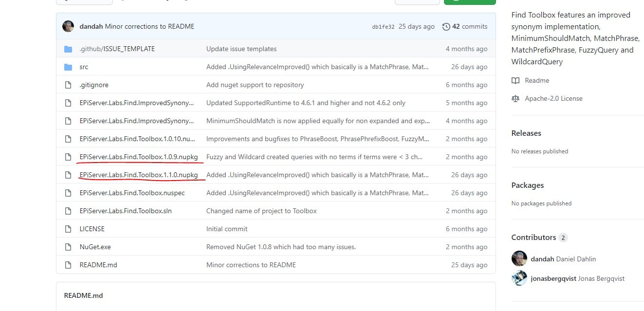Click '26 days ago' on the src row
The image size is (644, 311).
point(469,67)
